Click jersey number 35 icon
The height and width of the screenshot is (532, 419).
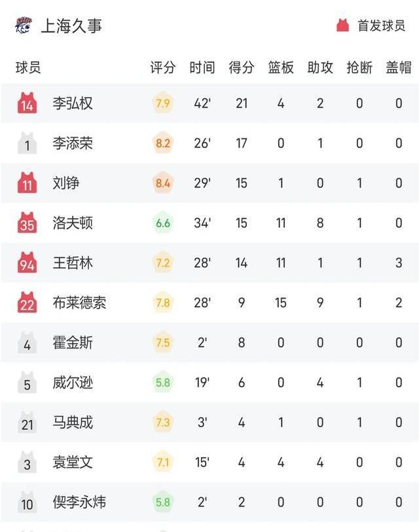(27, 223)
